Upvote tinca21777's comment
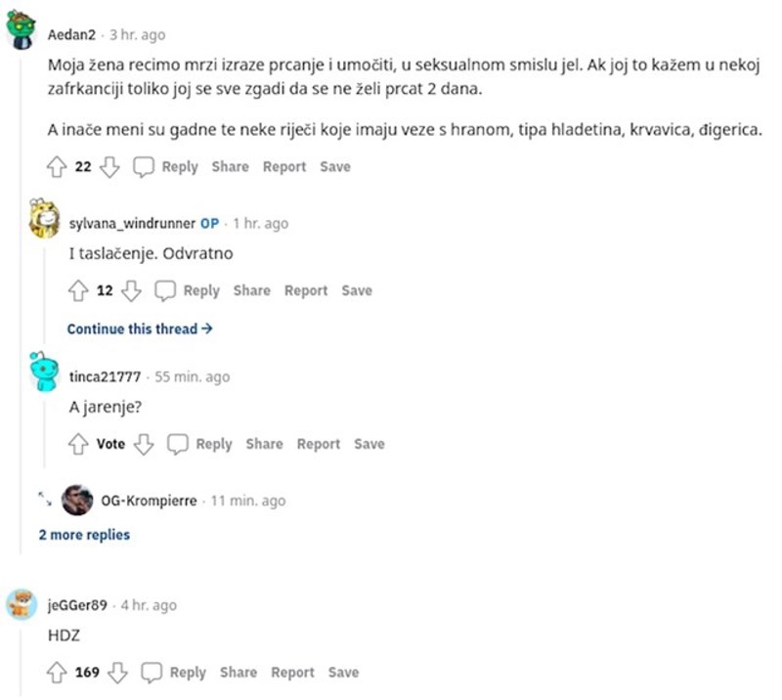Image resolution: width=782 pixels, height=700 pixels. 78,444
